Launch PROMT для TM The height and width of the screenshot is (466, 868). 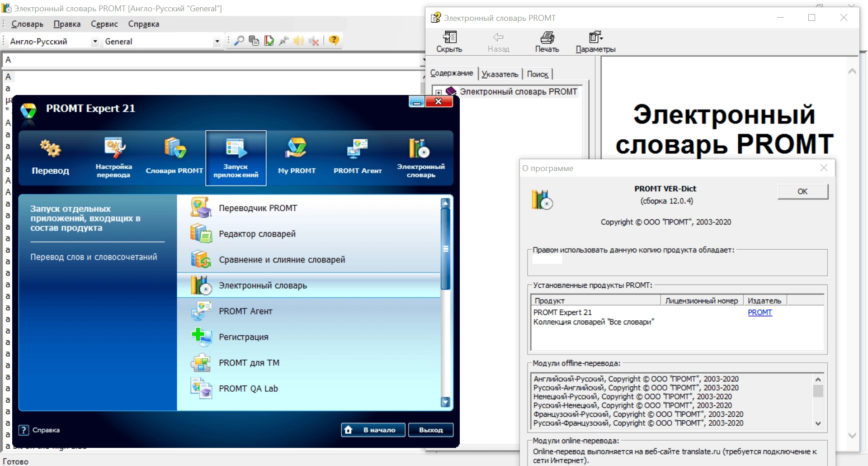point(309,363)
